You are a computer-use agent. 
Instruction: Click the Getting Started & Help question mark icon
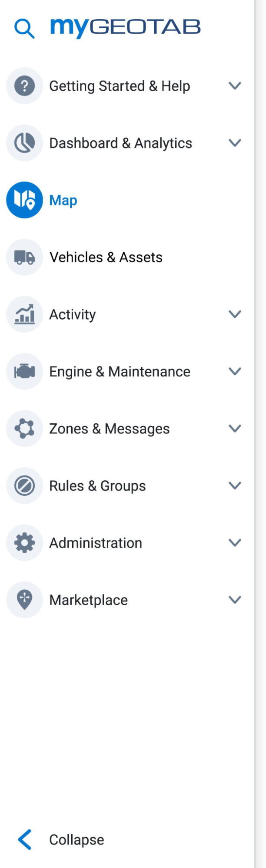[x=24, y=86]
